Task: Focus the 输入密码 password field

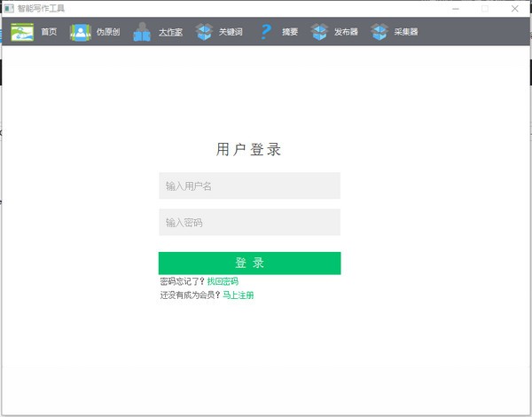Action: click(x=250, y=223)
